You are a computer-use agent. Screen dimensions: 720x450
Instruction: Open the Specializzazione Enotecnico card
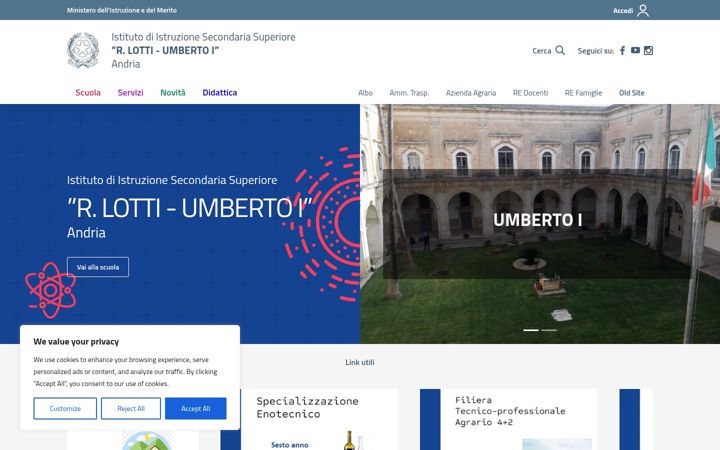[x=309, y=419]
